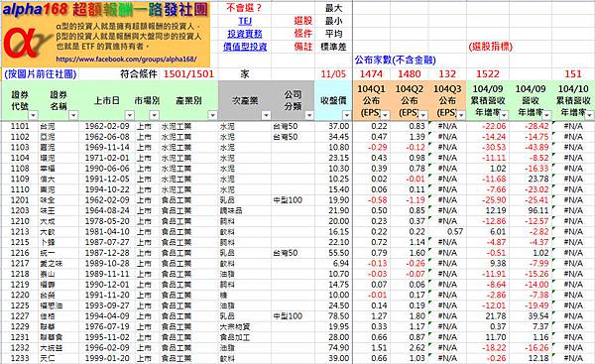Select the 1.27 104Q1 EPS cell
The image size is (595, 364).
(379, 315)
